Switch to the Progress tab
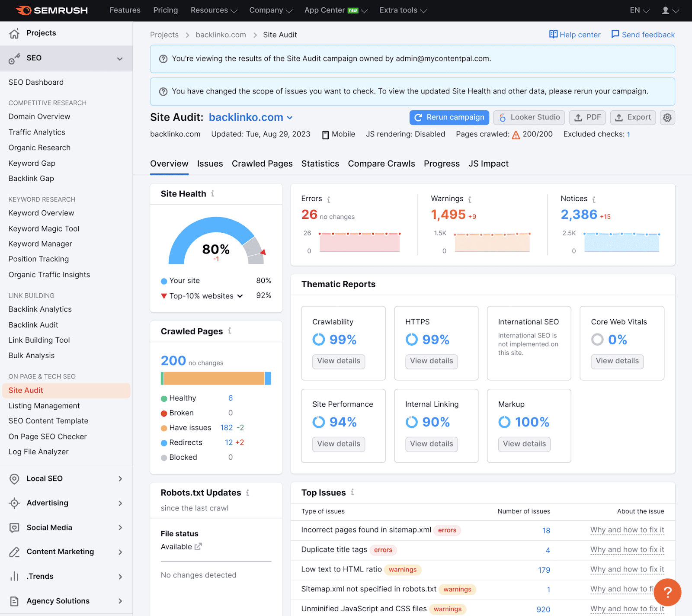 pos(442,164)
